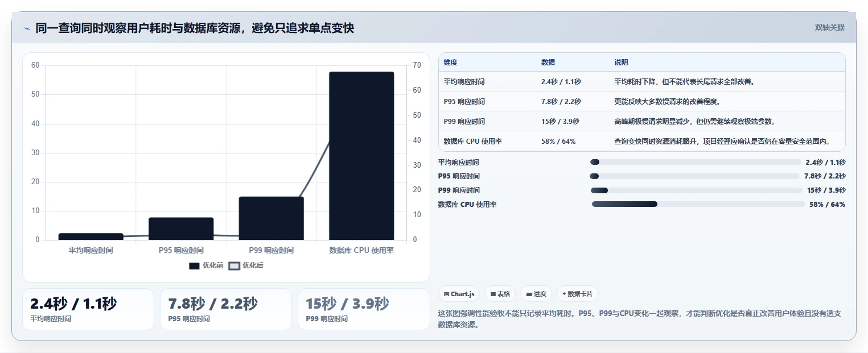868x353 pixels.
Task: Click the 平均响应时间 progress bar
Action: point(696,162)
